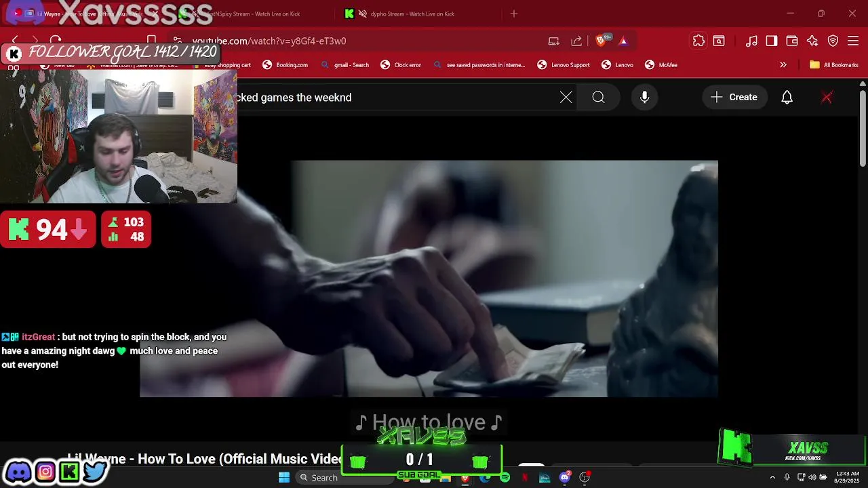The image size is (868, 488).
Task: Open the Extensions puzzle icon
Action: 698,41
